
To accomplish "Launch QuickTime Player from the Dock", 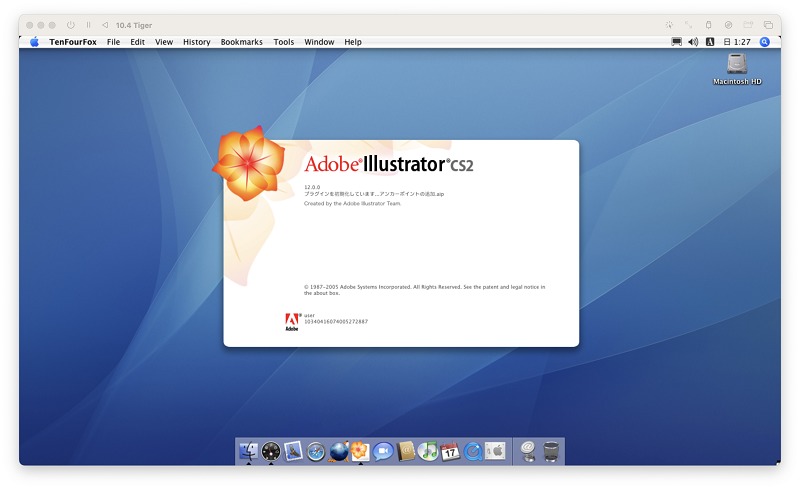I will (473, 451).
